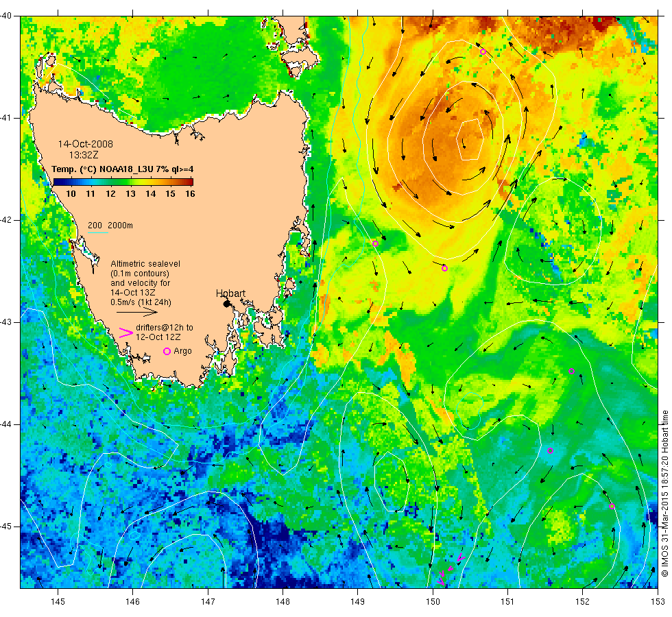Click the 13:32Z time label
Image resolution: width=672 pixels, height=617 pixels.
[x=84, y=155]
